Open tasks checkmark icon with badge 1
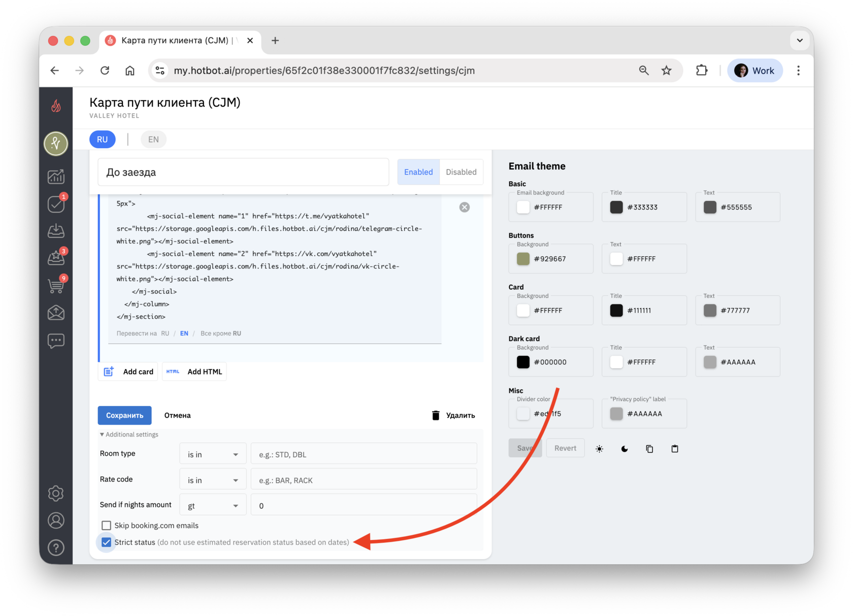 56,203
